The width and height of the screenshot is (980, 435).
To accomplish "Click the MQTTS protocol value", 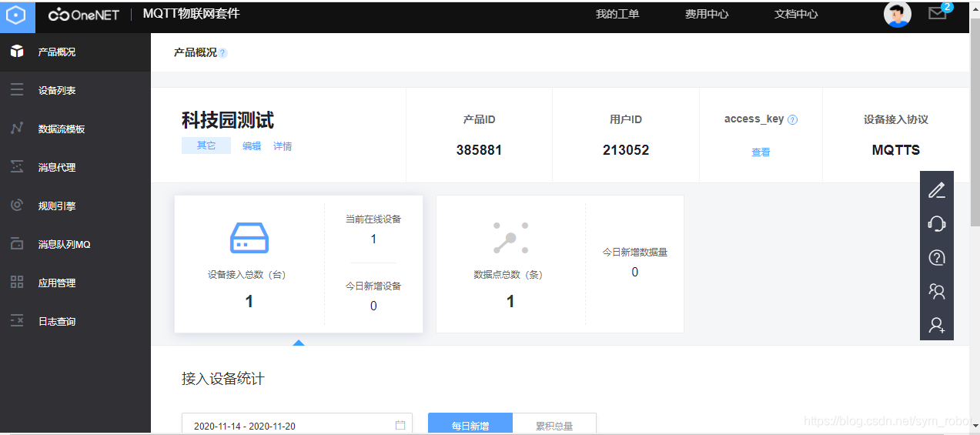I will coord(896,150).
